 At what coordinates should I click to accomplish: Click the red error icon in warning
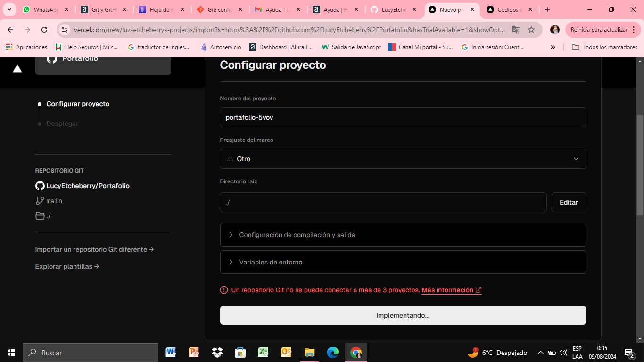pos(224,290)
